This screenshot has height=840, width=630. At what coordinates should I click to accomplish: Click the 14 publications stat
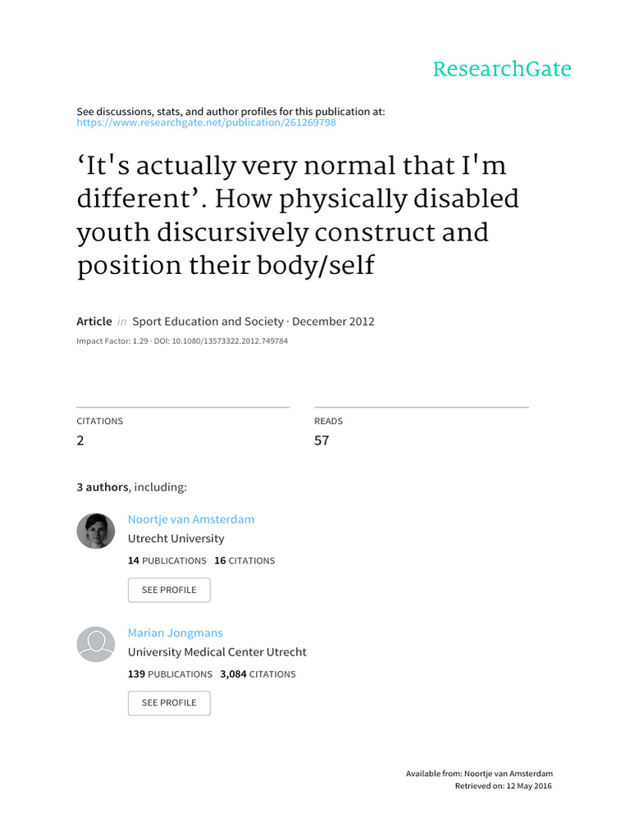(167, 561)
